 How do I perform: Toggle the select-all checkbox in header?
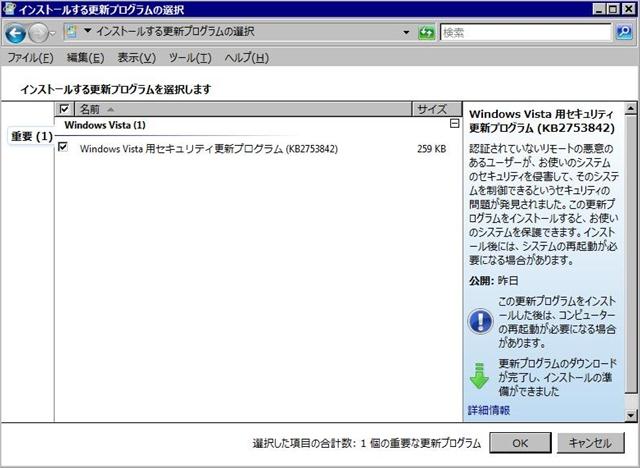(64, 109)
